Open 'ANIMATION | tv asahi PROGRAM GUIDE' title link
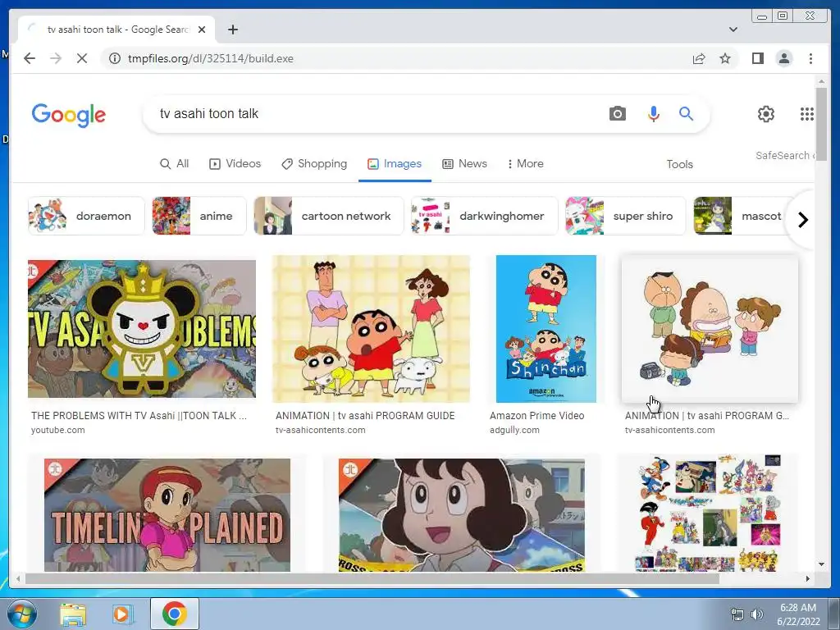The height and width of the screenshot is (630, 840). tap(365, 416)
